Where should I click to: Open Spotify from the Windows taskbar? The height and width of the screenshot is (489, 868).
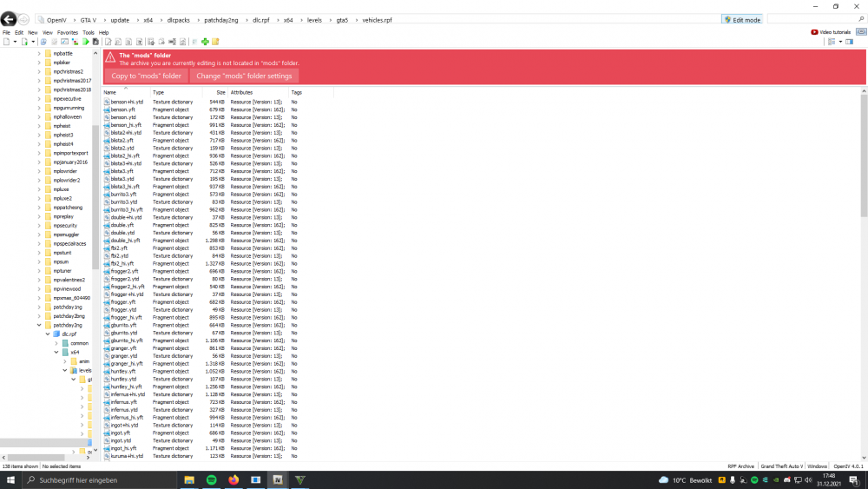click(x=212, y=480)
